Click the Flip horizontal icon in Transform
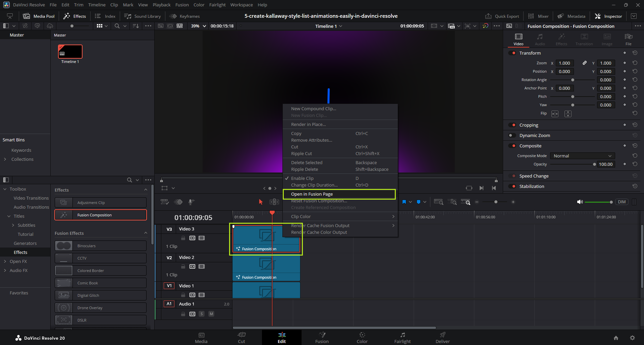The image size is (644, 345). click(555, 114)
